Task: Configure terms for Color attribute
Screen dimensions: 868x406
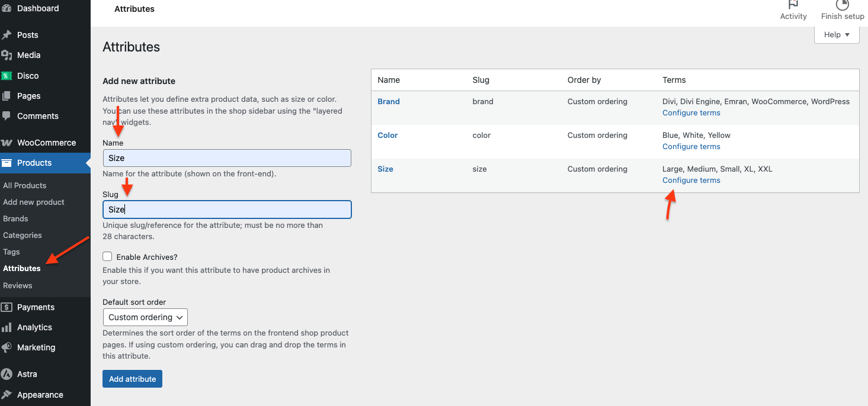Action: tap(691, 146)
